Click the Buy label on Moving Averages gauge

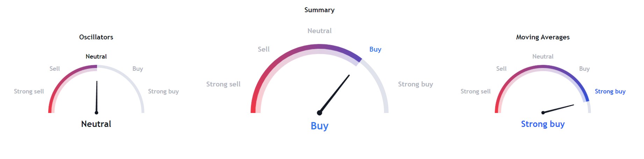coord(584,69)
